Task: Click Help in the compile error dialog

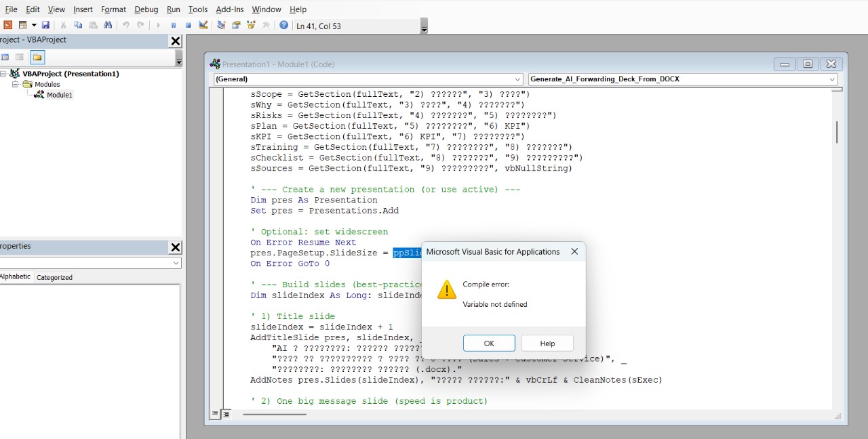Action: click(547, 343)
